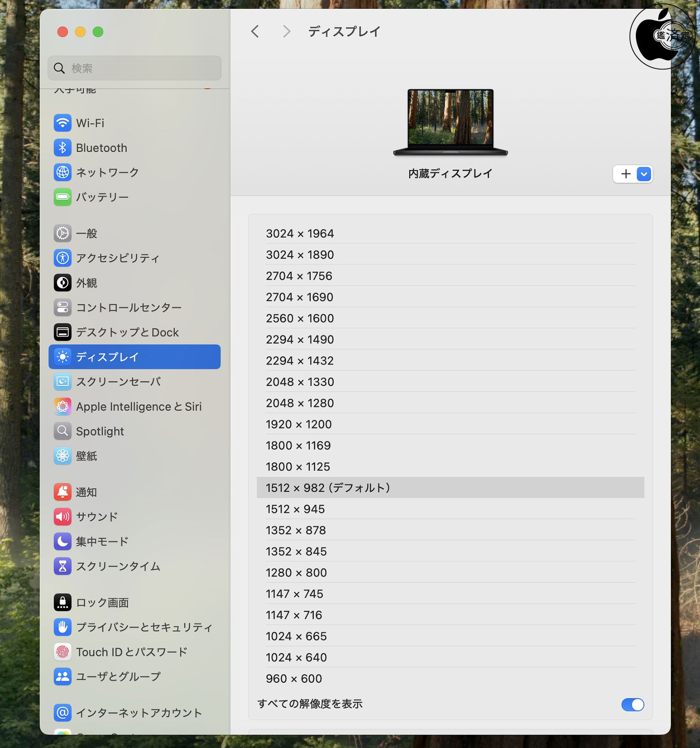
Task: Open the Accessibility (アクセシビリティ) icon
Action: pyautogui.click(x=63, y=258)
